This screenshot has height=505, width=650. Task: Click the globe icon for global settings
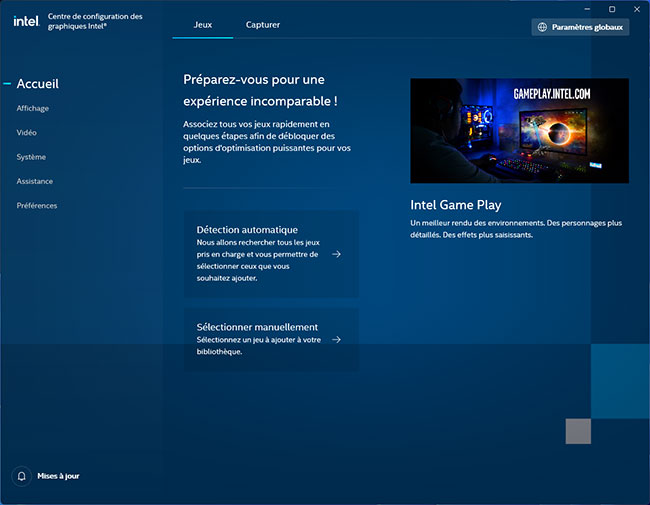pyautogui.click(x=543, y=28)
